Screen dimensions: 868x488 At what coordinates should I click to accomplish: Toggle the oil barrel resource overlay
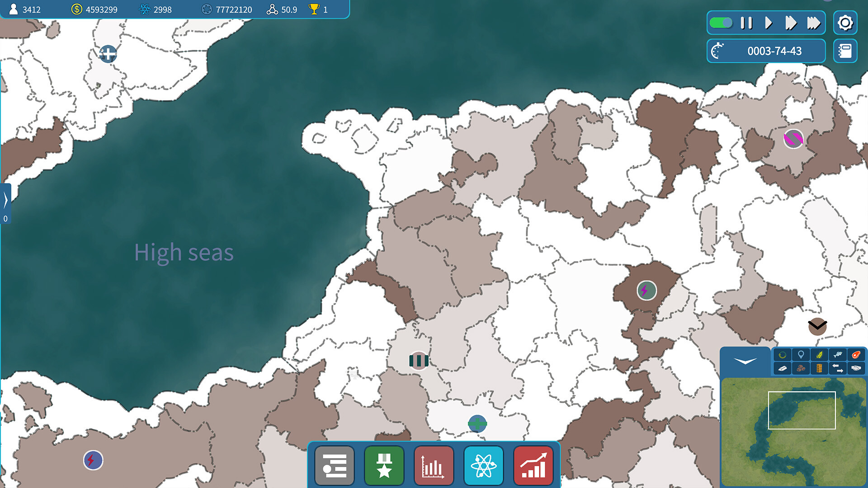pyautogui.click(x=820, y=368)
